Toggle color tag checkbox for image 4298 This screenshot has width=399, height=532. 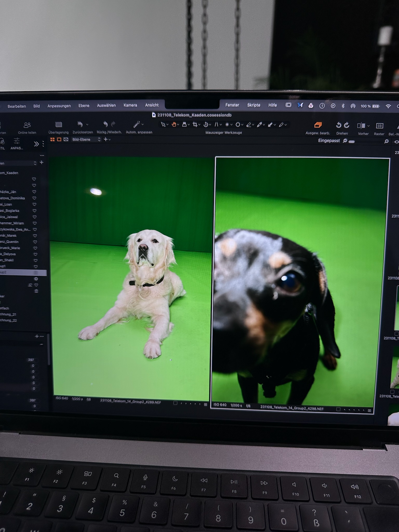[338, 409]
